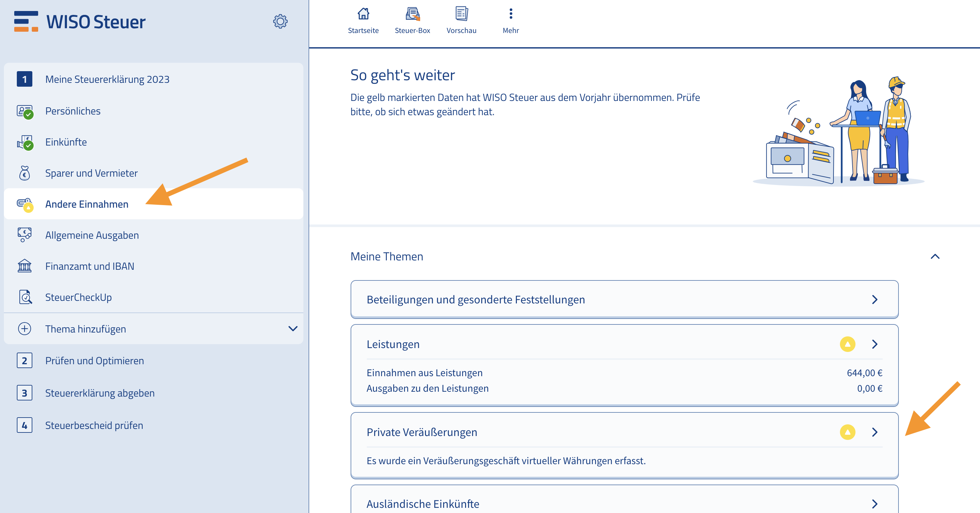Click the WISO Steuer logo

click(80, 21)
